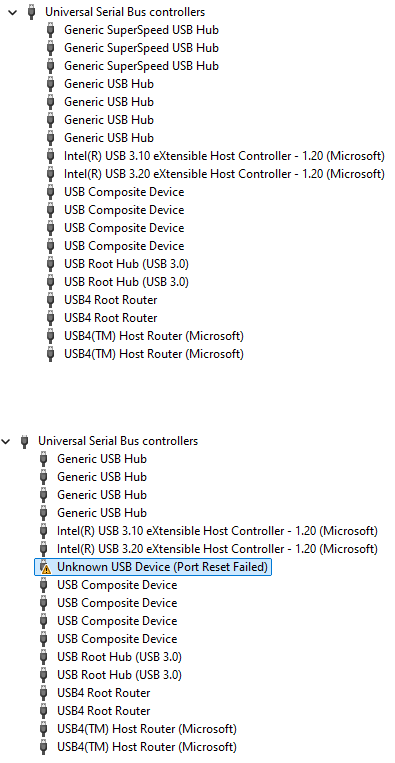395x763 pixels.
Task: Click the upper tree's USB controllers category icon
Action: click(32, 12)
